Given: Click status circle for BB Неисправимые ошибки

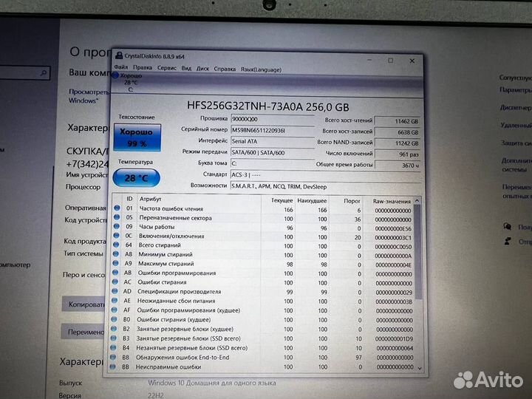Looking at the screenshot, I should tap(112, 366).
